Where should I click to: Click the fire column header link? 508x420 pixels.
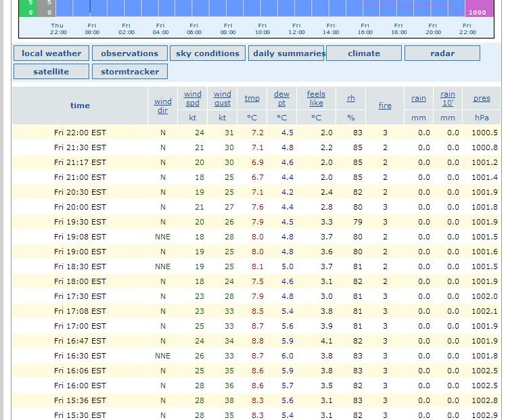[385, 106]
